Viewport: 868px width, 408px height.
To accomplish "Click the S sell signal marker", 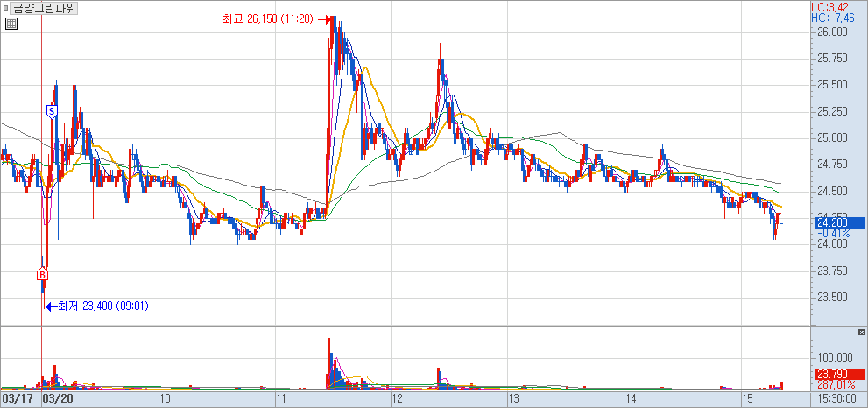I will pyautogui.click(x=52, y=111).
